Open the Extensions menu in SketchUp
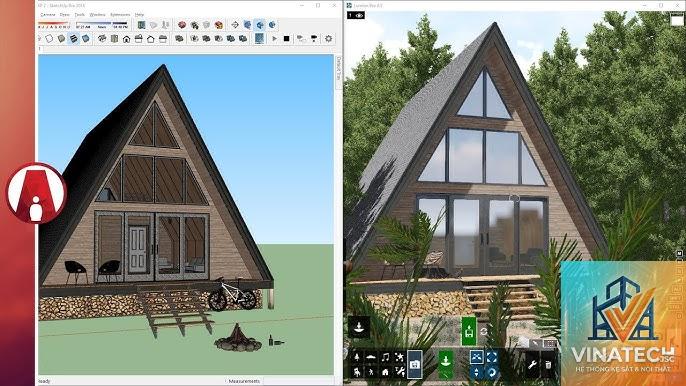 (120, 14)
